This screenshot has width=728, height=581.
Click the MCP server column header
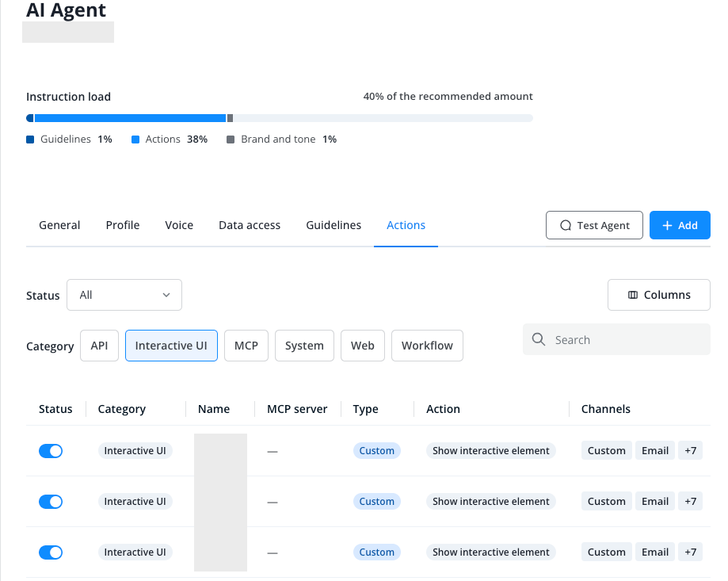click(297, 409)
